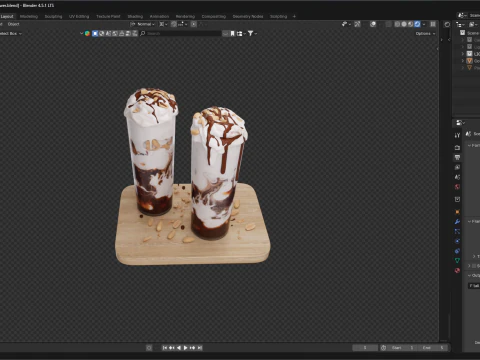Toggle snapping magnet icon
Image resolution: width=480 pixels, height=360 pixels.
(x=174, y=24)
